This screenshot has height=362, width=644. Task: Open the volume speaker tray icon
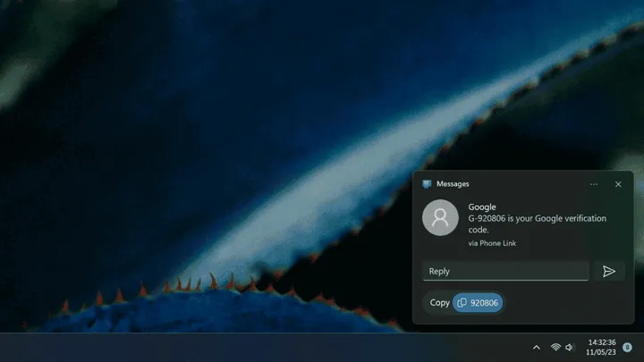point(569,347)
